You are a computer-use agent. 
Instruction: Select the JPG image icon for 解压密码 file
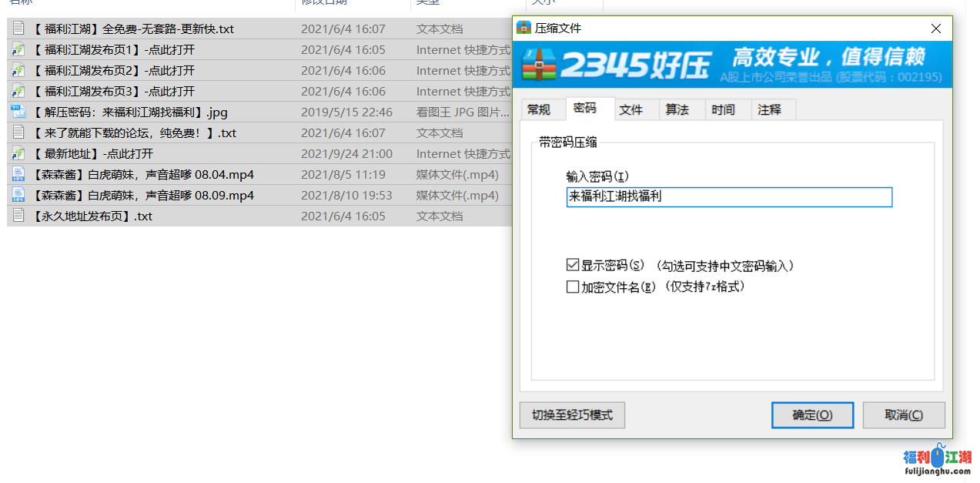click(x=18, y=112)
